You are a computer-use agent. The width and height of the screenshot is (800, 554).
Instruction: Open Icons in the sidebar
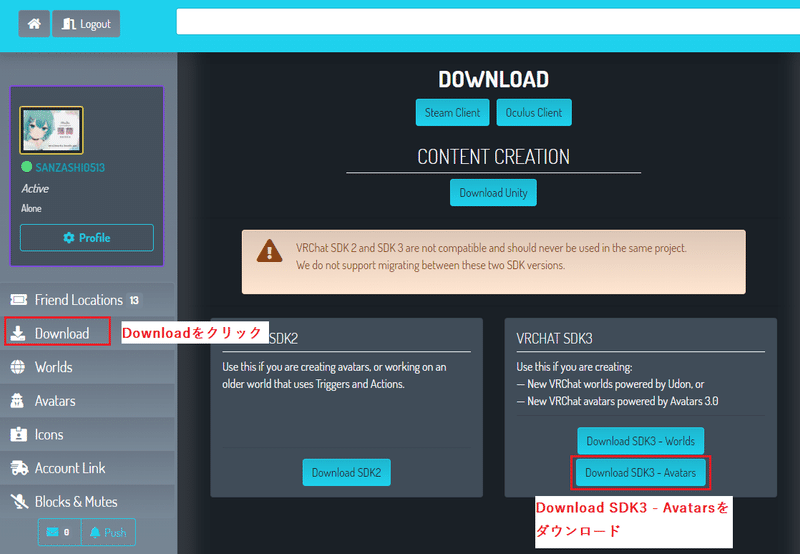pyautogui.click(x=87, y=435)
